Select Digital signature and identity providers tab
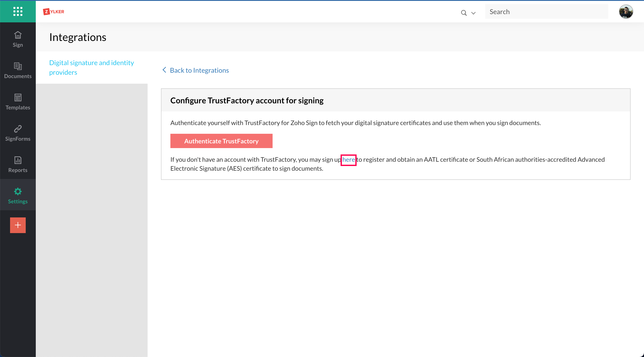Screen dimensions: 644x357 coord(91,68)
